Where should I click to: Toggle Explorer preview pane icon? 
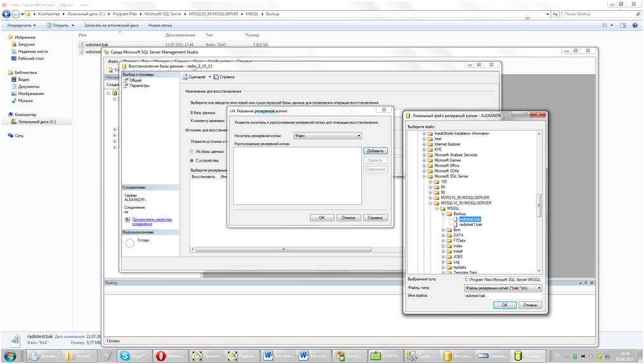[623, 25]
